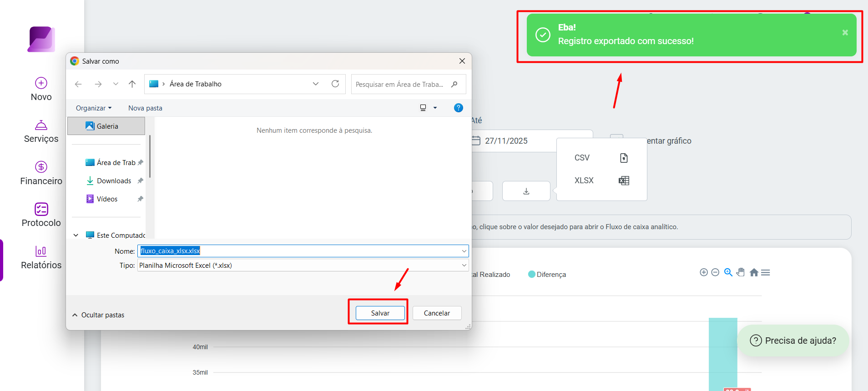This screenshot has width=868, height=391.
Task: Refresh the Área de Trabalho folder view
Action: pos(335,84)
